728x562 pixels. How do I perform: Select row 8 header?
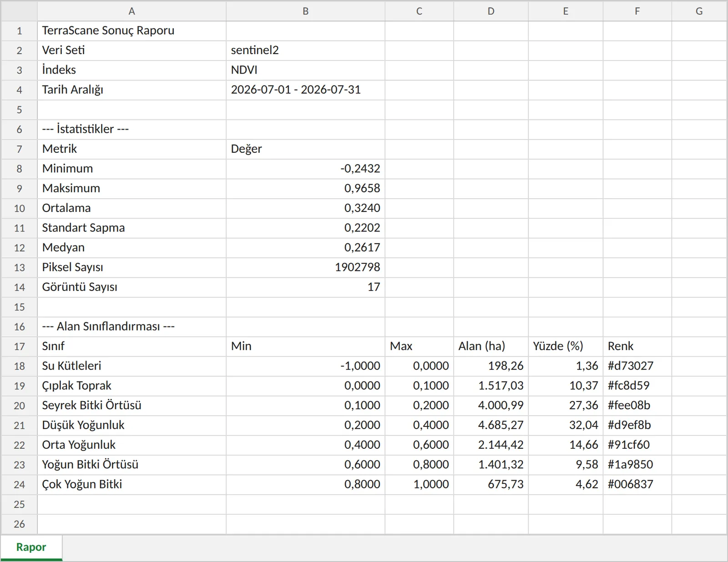19,169
